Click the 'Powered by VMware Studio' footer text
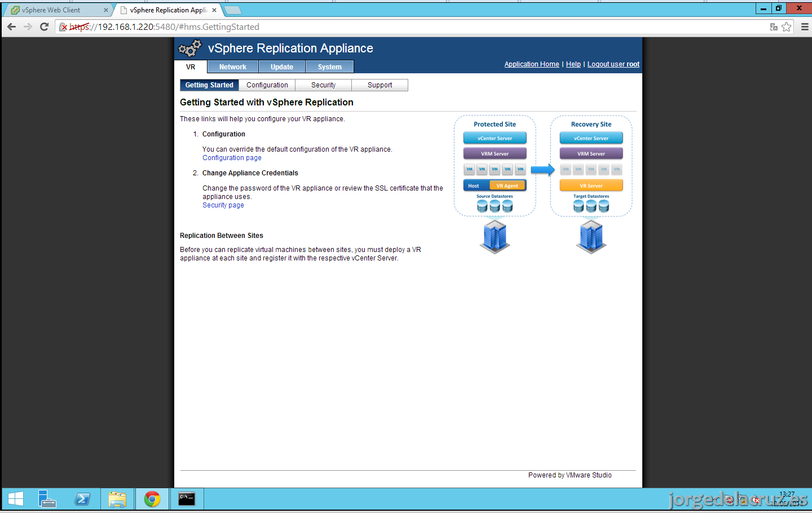This screenshot has height=513, width=812. point(570,475)
